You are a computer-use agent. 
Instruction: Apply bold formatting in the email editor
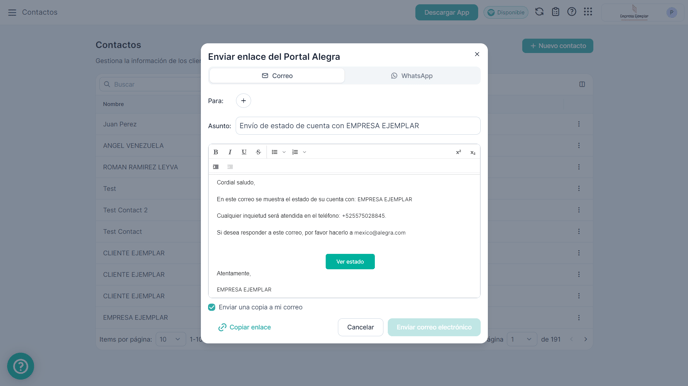pyautogui.click(x=216, y=152)
